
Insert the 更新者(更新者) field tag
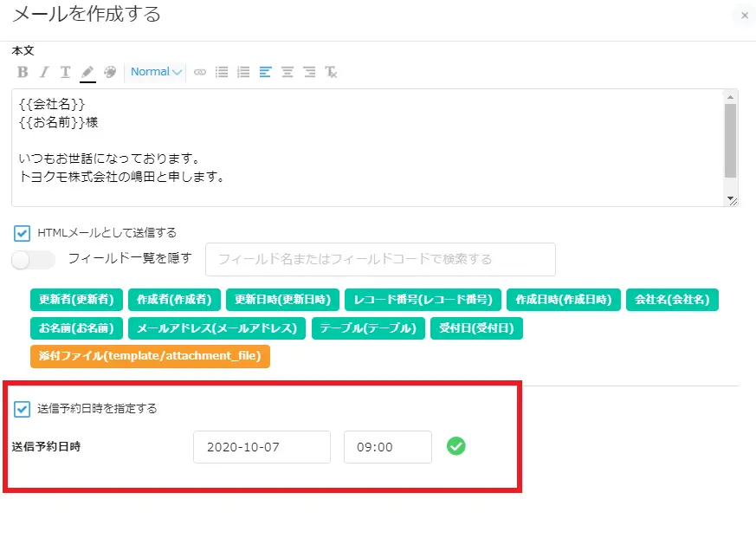point(76,300)
